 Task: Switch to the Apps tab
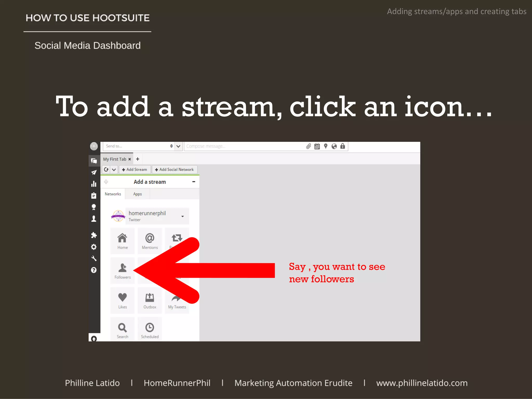pyautogui.click(x=137, y=194)
